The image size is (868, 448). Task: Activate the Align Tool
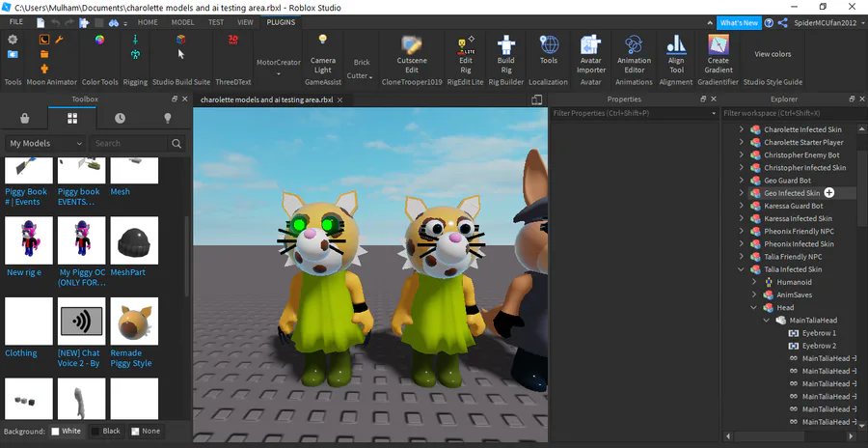point(676,53)
